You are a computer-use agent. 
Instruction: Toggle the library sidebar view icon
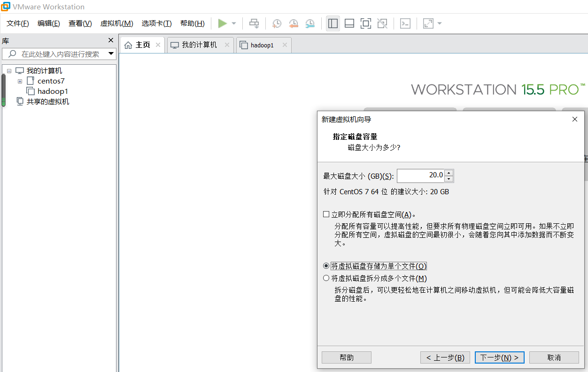coord(333,23)
